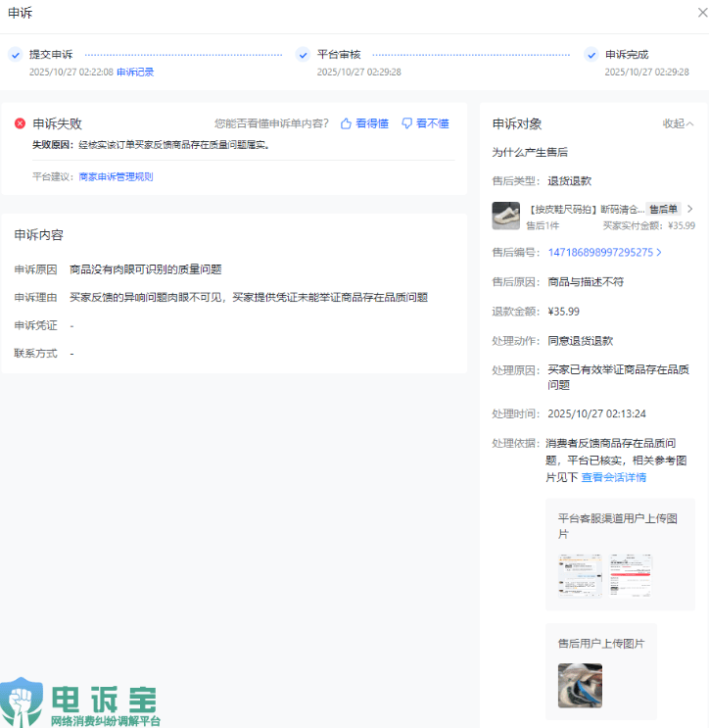Open the after-sale user uploaded shoe photo
This screenshot has width=709, height=728.
pos(580,685)
